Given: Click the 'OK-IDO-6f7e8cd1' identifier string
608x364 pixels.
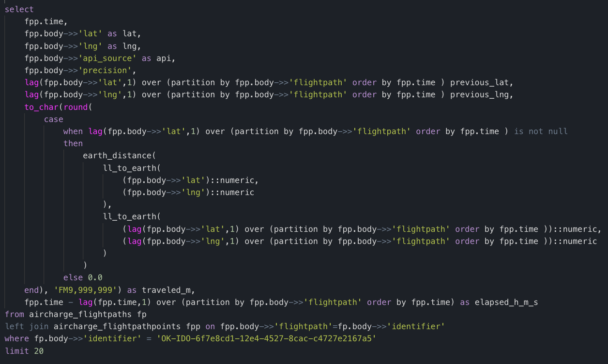Looking at the screenshot, I should (x=266, y=339).
